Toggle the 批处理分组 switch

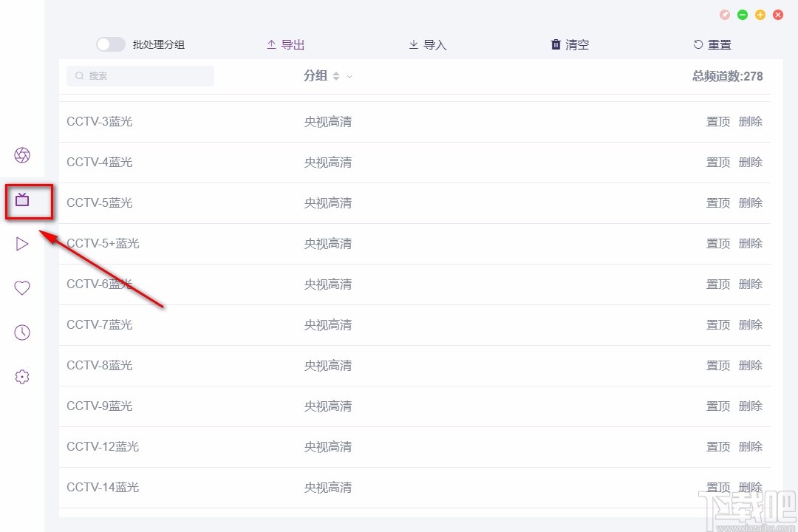pyautogui.click(x=110, y=44)
